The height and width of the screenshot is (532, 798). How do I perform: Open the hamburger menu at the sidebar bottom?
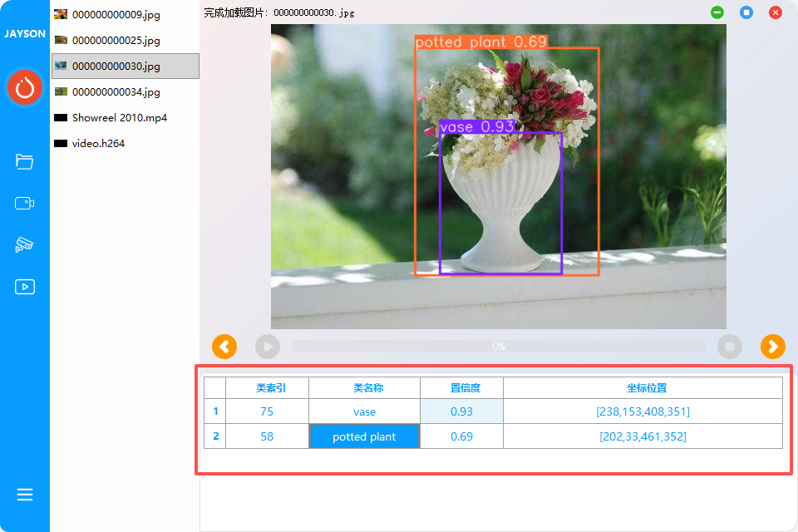pyautogui.click(x=25, y=495)
